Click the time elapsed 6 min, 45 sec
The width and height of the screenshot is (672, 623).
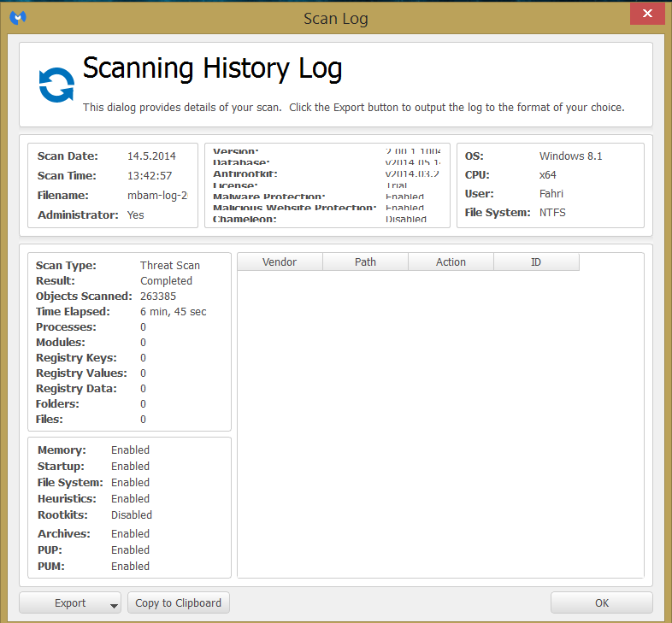coord(174,311)
